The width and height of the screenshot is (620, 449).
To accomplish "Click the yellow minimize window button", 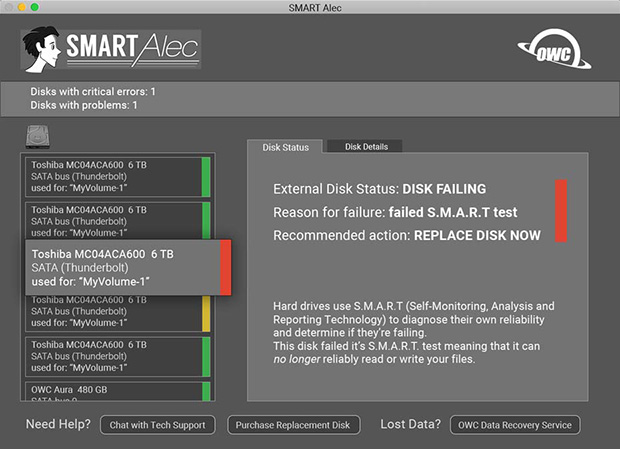I will 22,7.
